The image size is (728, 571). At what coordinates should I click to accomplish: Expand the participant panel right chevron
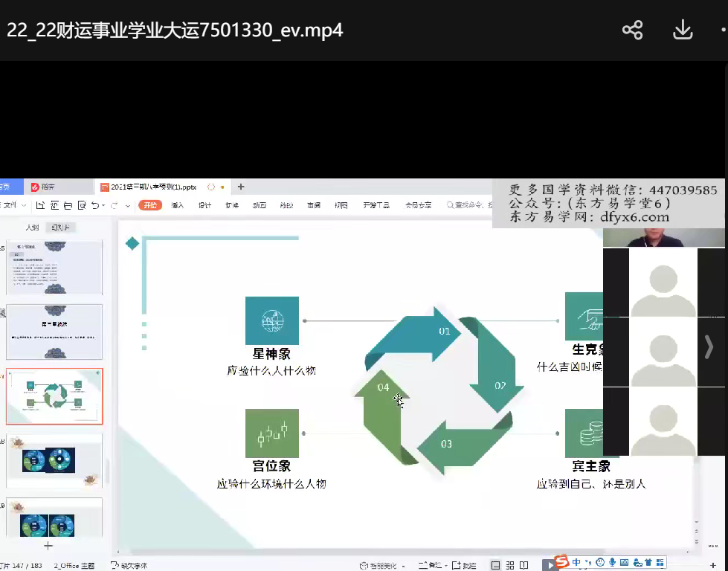point(709,347)
